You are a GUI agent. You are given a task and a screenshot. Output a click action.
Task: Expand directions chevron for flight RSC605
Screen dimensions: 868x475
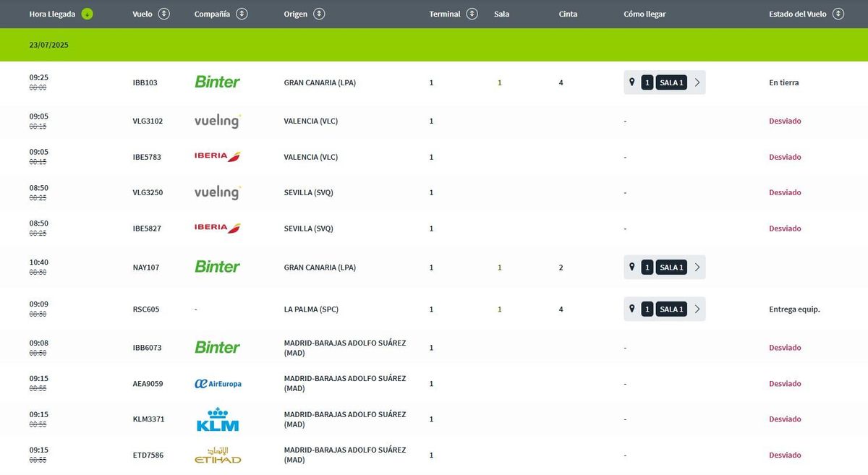(697, 309)
